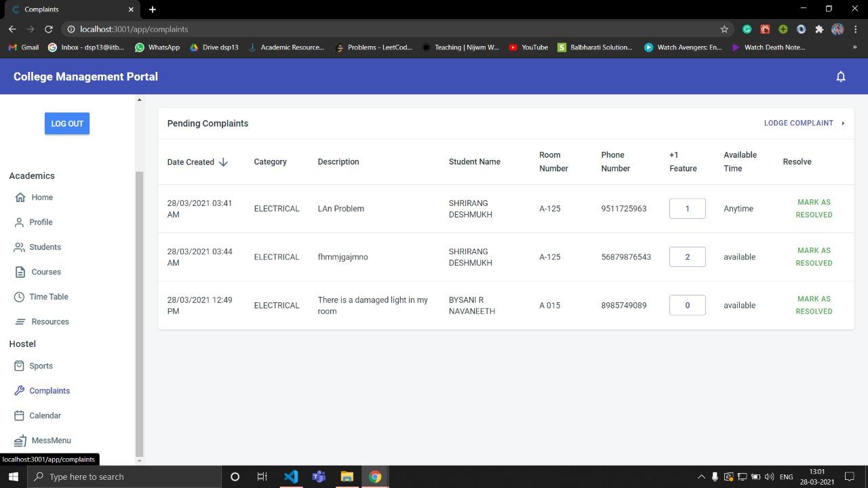
Task: Open the YouTube bookmark
Action: tap(528, 47)
